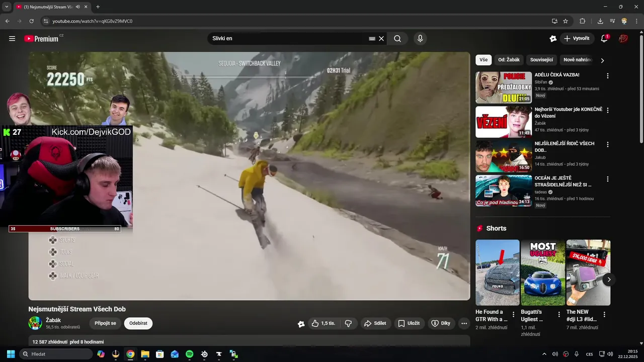
Task: Show more filter chips with right arrow
Action: click(x=602, y=60)
